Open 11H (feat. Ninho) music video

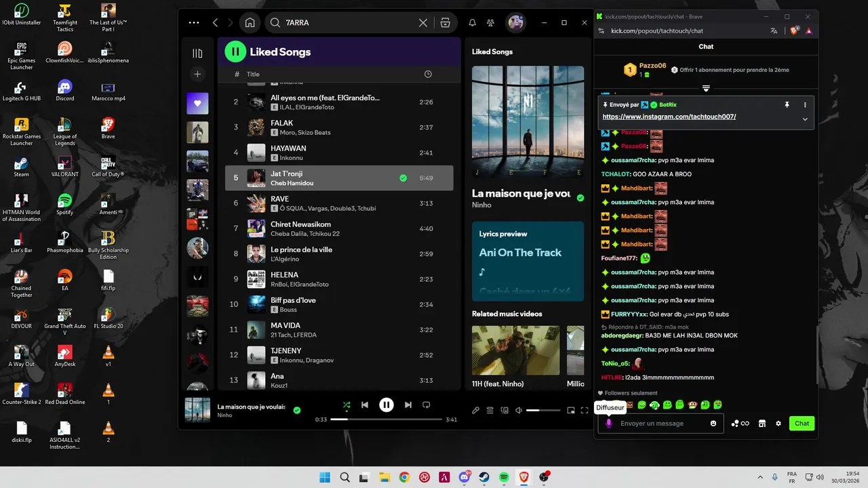515,350
